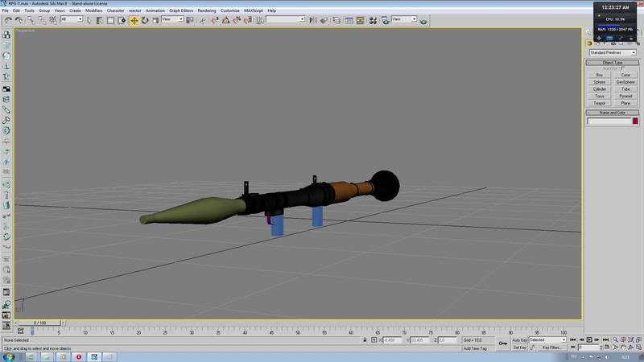The height and width of the screenshot is (362, 644).
Task: Click the object name input field
Action: pyautogui.click(x=609, y=121)
